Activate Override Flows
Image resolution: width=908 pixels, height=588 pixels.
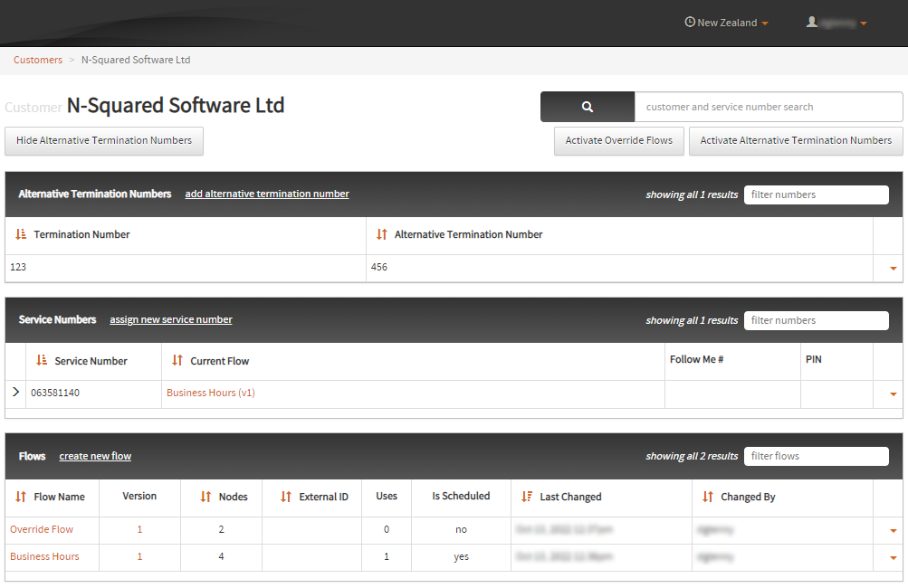pos(618,141)
